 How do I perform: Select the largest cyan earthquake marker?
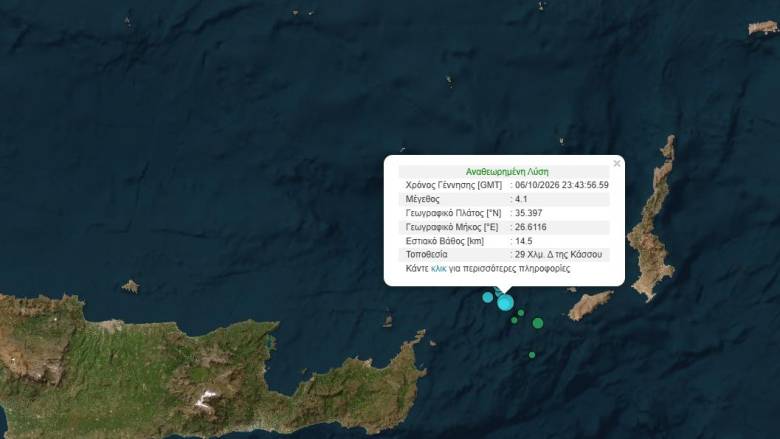pos(505,302)
